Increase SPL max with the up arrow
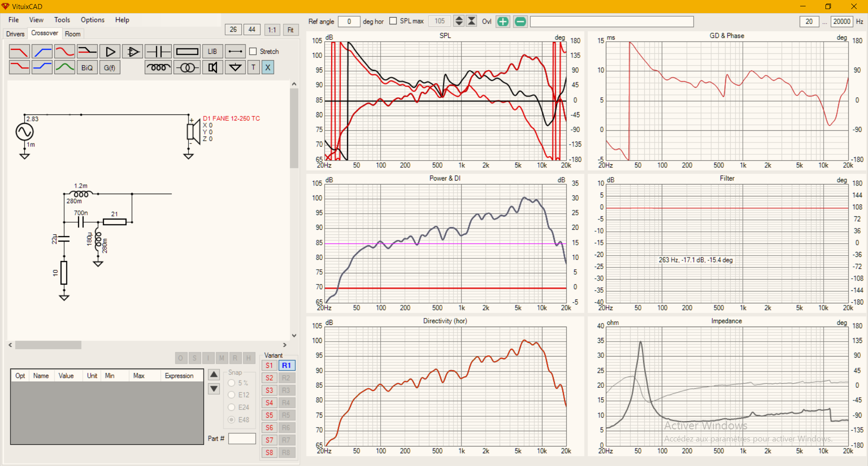The height and width of the screenshot is (466, 868). (x=459, y=19)
